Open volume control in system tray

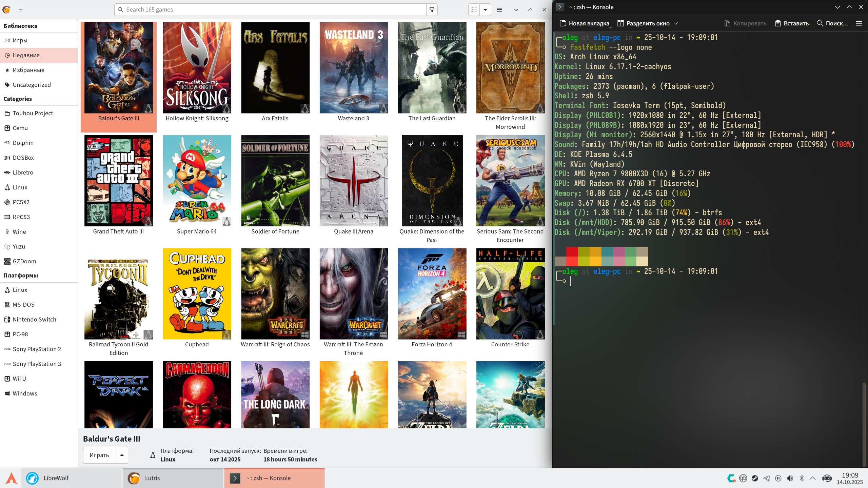790,478
